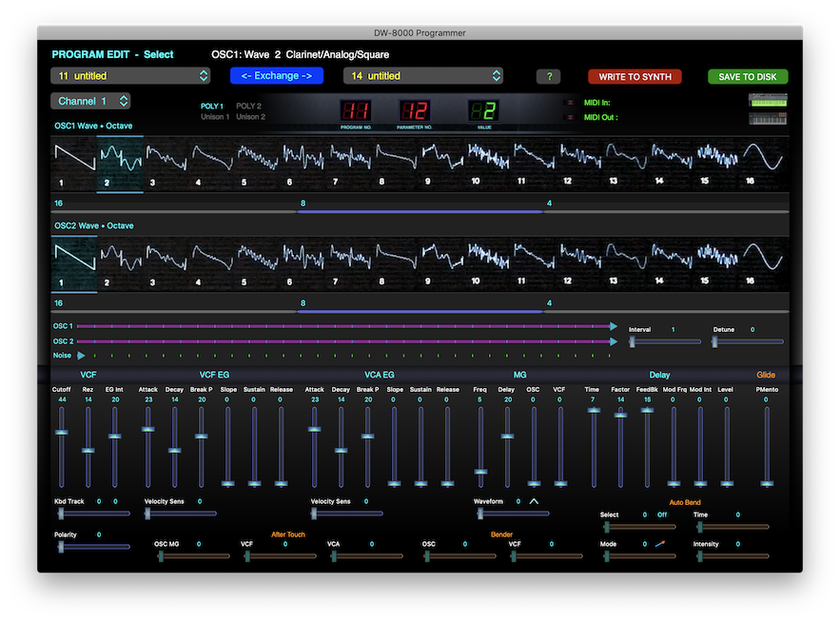Set OSC2 octave to 4
Viewport: 840px width, 622px height.
pos(549,303)
